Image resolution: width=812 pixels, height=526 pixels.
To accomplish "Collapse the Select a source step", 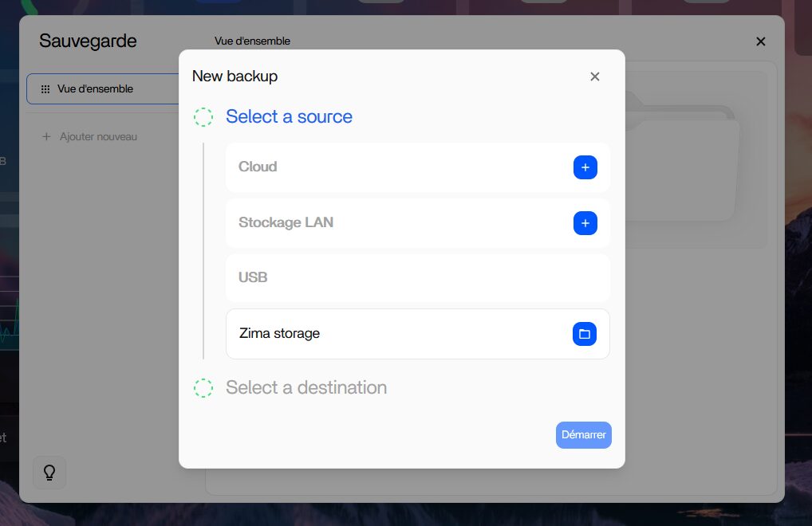I will [289, 117].
